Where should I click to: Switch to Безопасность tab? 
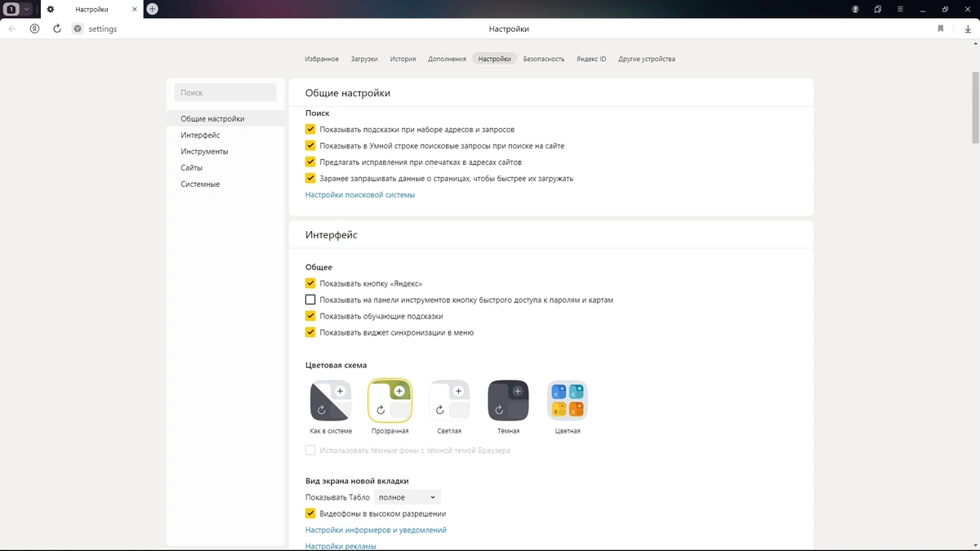pos(544,59)
